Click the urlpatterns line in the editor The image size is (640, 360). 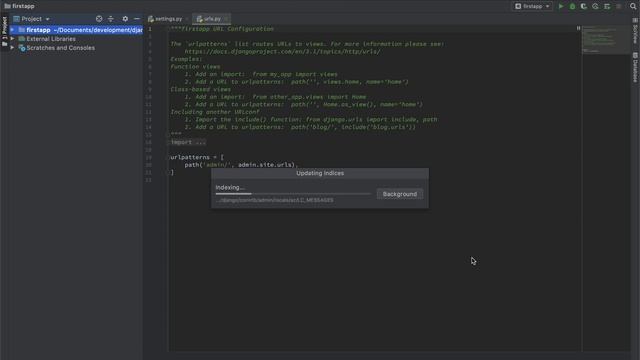[197, 157]
